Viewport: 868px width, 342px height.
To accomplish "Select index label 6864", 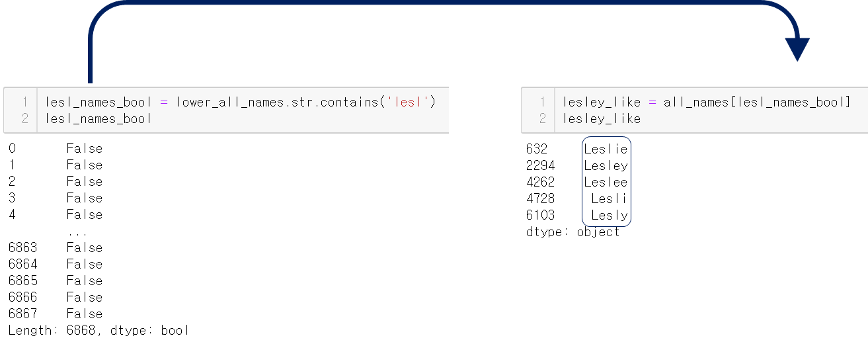I will tap(23, 264).
